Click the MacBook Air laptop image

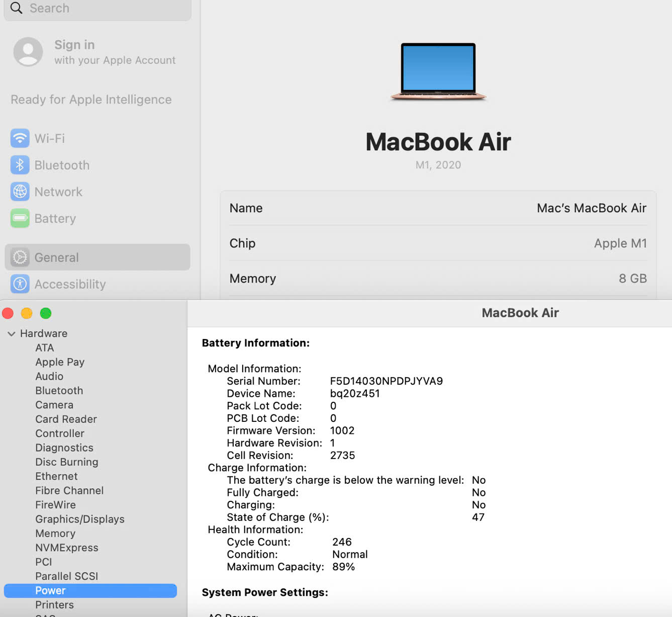point(438,71)
